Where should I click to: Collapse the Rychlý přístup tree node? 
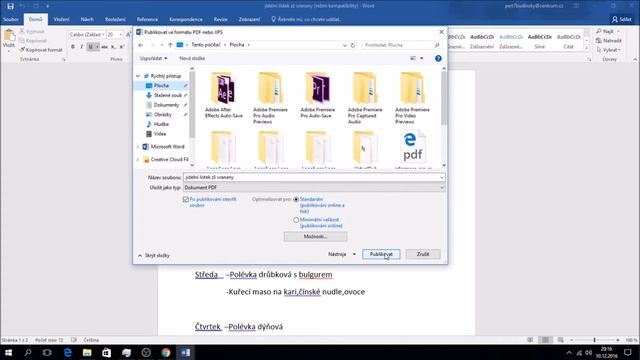(138, 76)
